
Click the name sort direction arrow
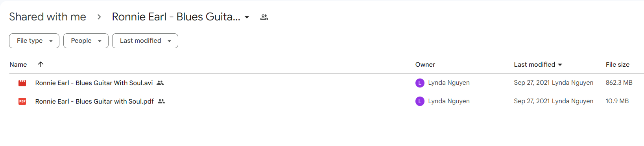41,64
